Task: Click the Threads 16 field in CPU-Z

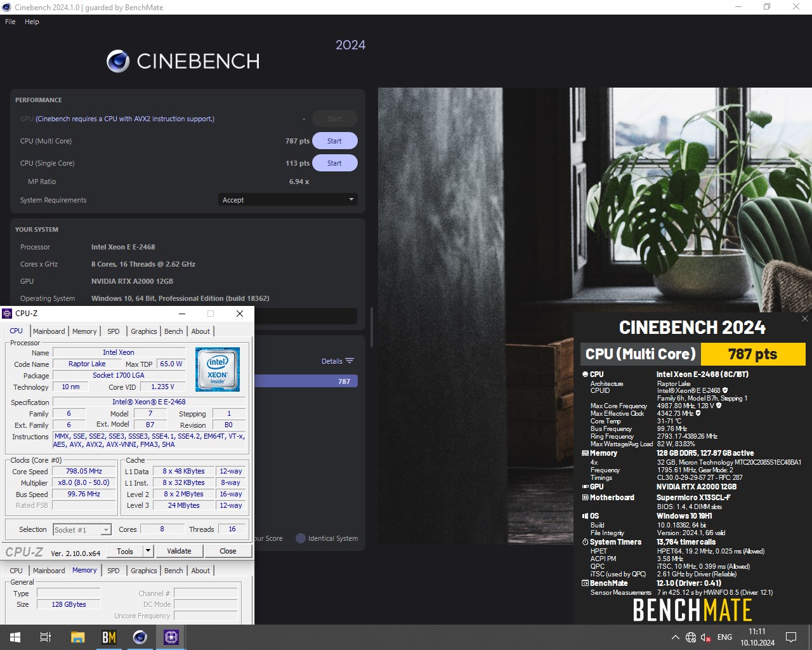Action: click(x=232, y=529)
